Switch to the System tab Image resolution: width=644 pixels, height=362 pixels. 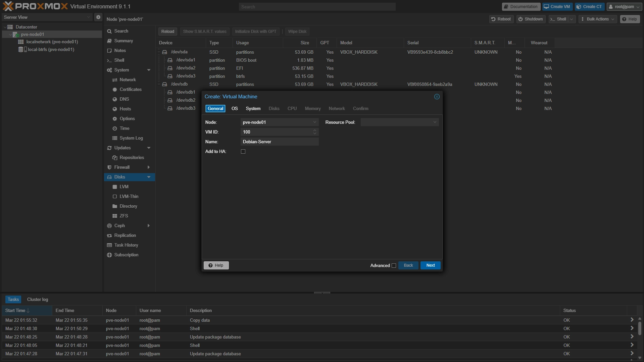[253, 108]
